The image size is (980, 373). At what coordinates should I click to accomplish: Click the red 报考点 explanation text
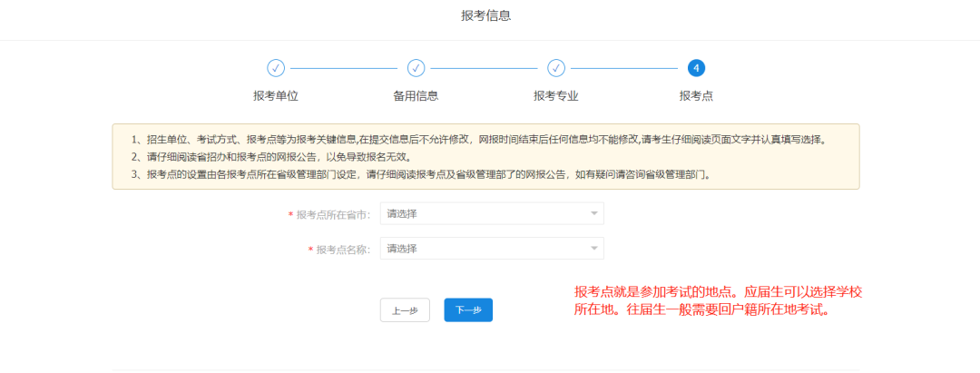click(717, 300)
